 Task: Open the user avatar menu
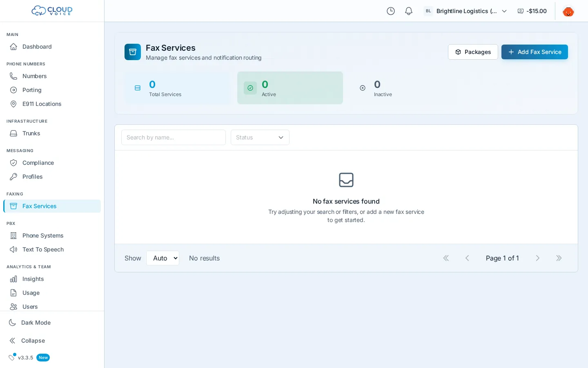point(568,11)
